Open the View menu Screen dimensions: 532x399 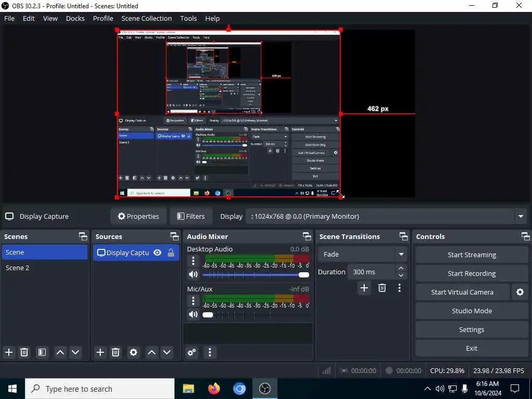pos(50,18)
